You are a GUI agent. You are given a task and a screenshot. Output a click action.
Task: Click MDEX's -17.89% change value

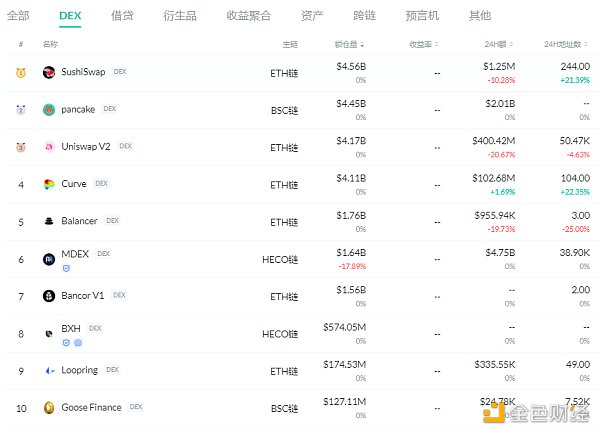pos(352,266)
